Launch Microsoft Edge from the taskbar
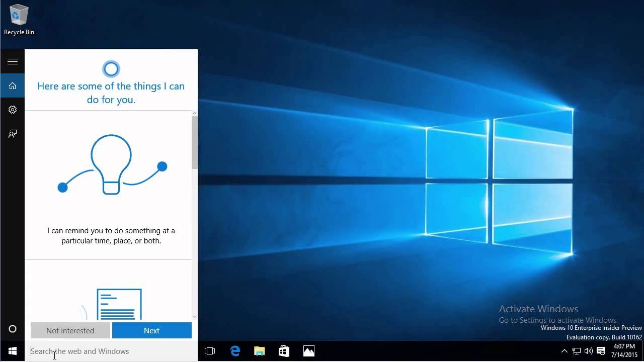 click(235, 351)
